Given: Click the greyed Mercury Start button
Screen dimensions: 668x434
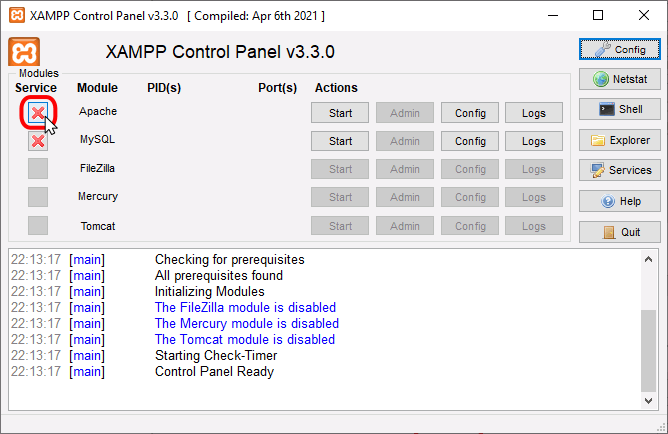Looking at the screenshot, I should click(x=340, y=197).
